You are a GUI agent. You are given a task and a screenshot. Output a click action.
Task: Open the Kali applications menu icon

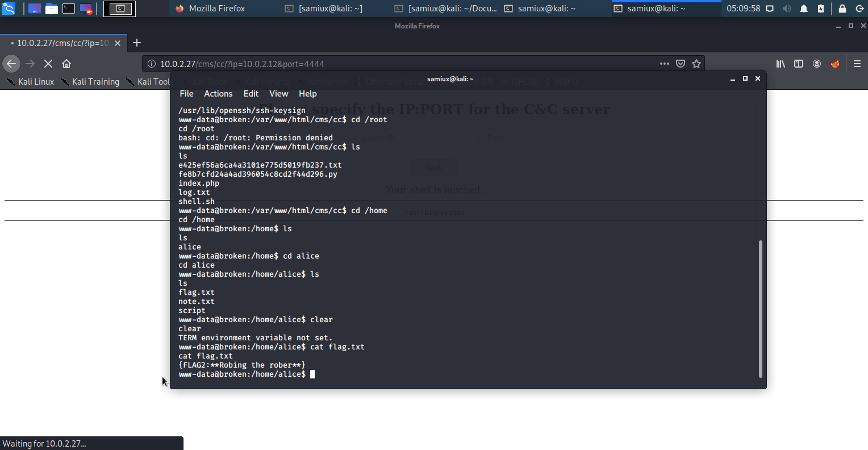[8, 9]
